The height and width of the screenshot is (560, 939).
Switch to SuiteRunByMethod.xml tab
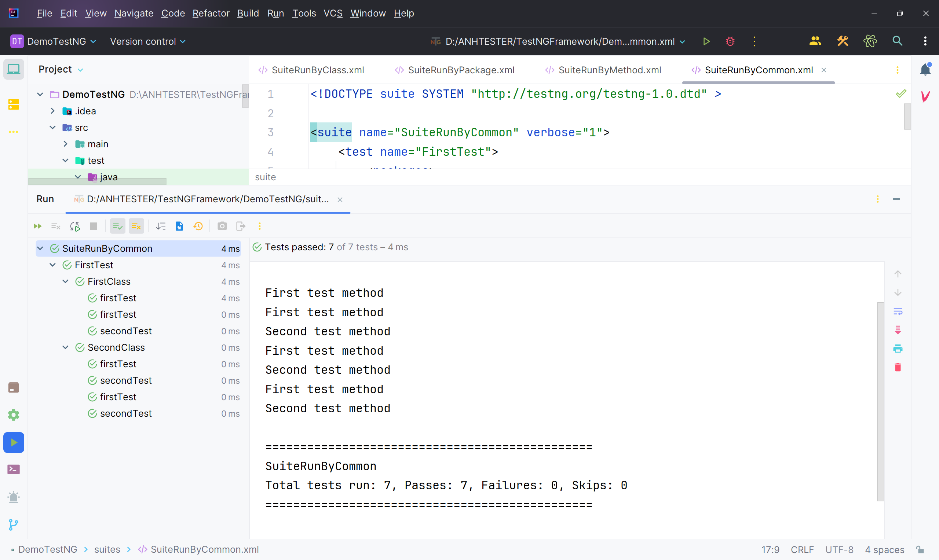tap(609, 70)
